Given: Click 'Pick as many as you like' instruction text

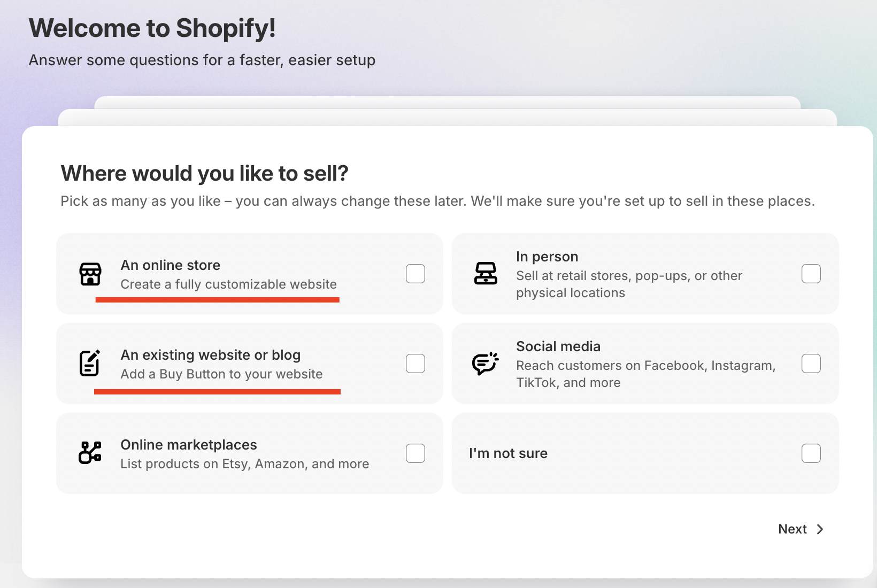Looking at the screenshot, I should click(x=438, y=201).
